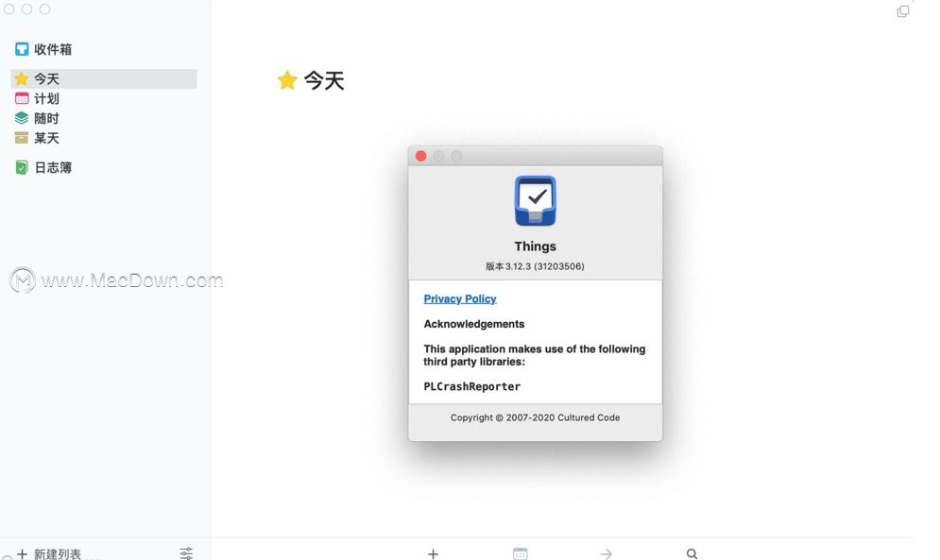Click the move arrow in bottom toolbar

click(x=607, y=554)
